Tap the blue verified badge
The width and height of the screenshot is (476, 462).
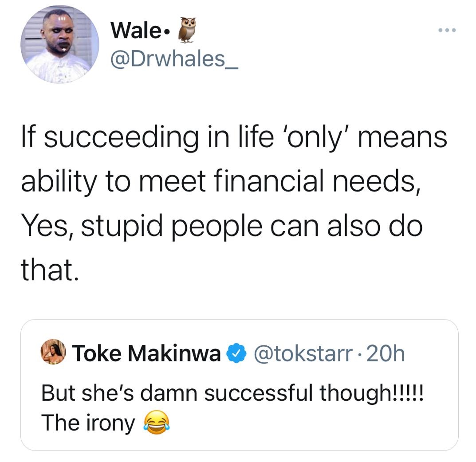(236, 353)
